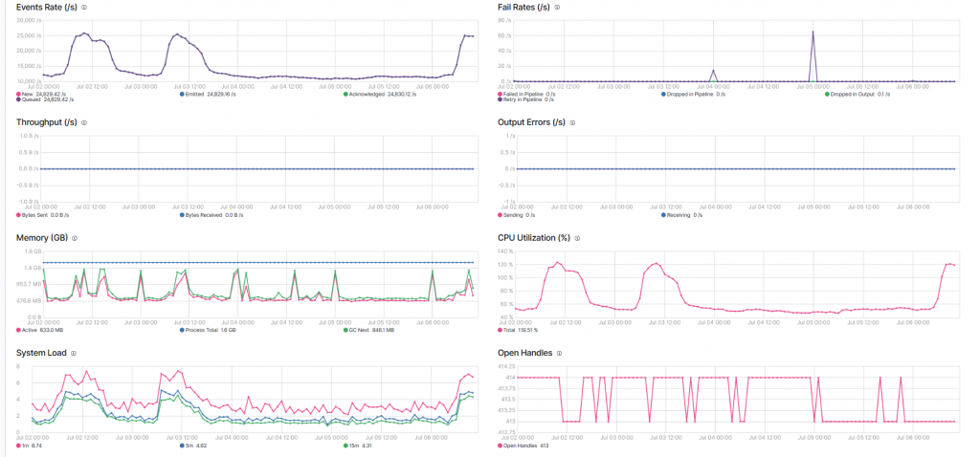Screen dimensions: 980x457
Task: Click the Queued legend color dot
Action: pos(19,98)
